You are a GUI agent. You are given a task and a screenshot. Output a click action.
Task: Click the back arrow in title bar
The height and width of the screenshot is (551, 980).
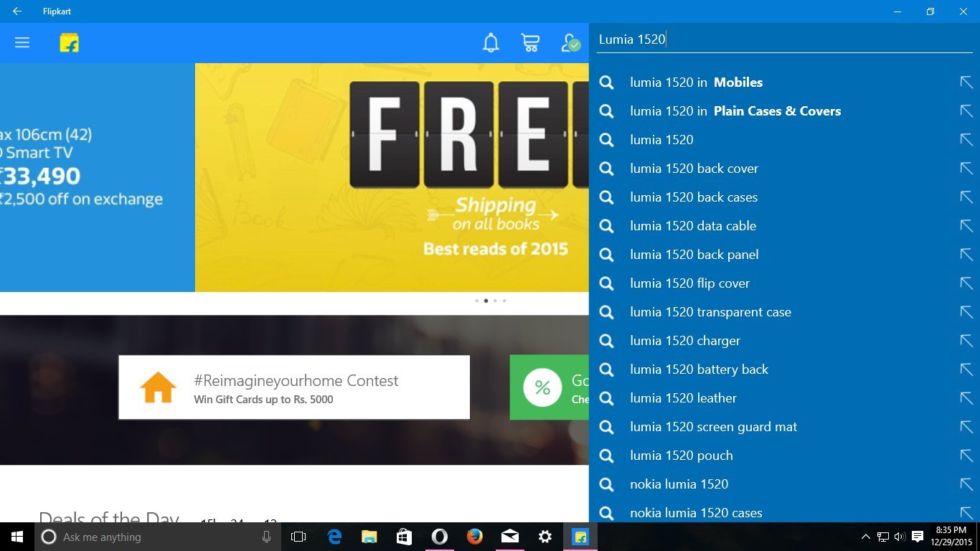point(17,11)
